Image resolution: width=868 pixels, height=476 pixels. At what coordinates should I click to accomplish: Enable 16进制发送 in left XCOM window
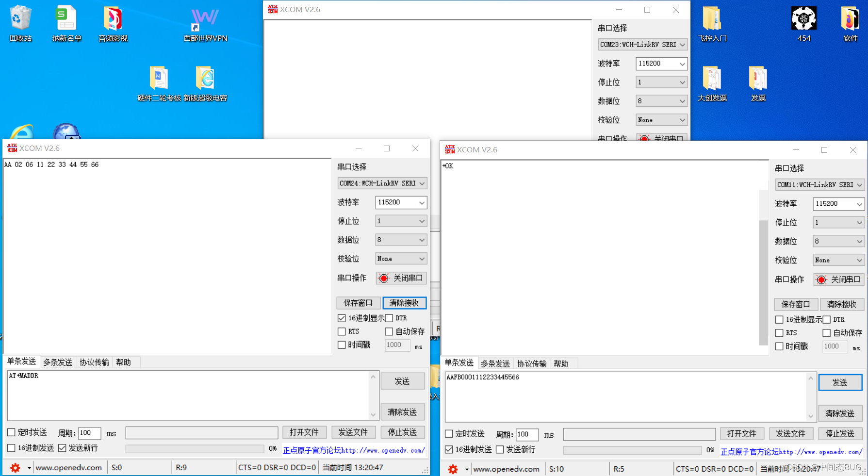pos(11,448)
